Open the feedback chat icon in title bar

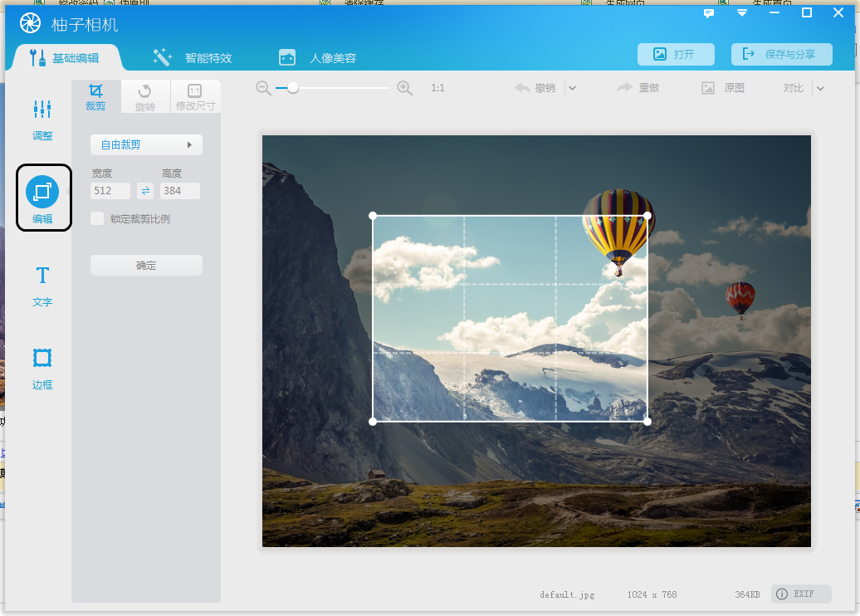[x=709, y=13]
